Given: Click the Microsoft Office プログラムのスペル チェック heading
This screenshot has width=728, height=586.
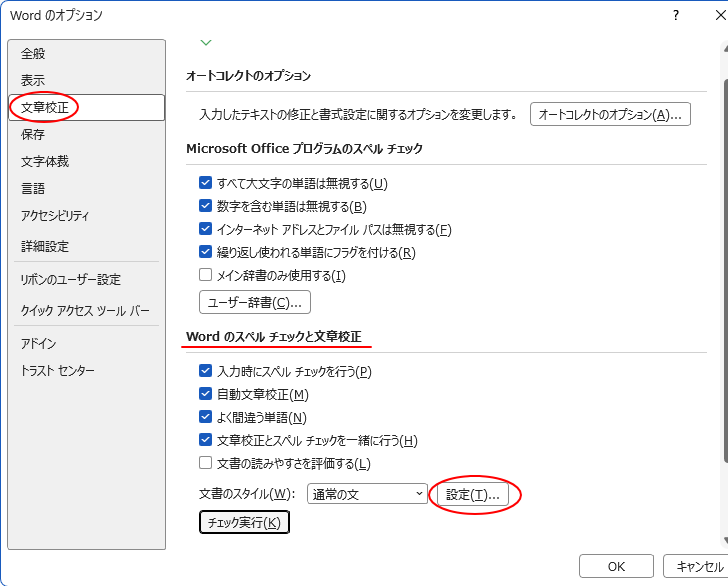Looking at the screenshot, I should pos(305,149).
